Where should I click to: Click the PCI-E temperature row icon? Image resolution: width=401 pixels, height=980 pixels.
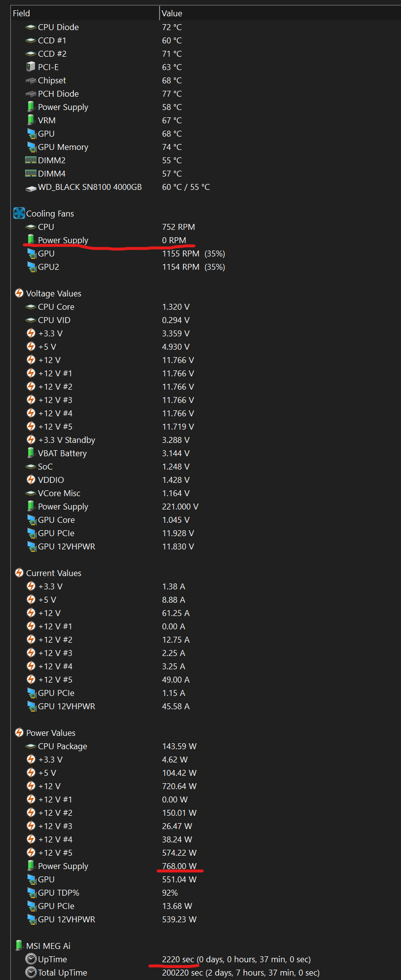pos(31,67)
